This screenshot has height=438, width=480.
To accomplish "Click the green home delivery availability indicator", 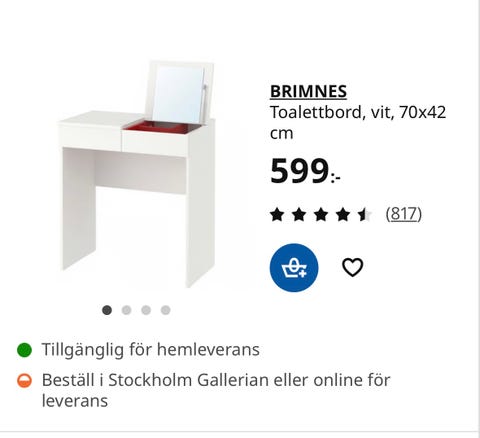I will 24,350.
